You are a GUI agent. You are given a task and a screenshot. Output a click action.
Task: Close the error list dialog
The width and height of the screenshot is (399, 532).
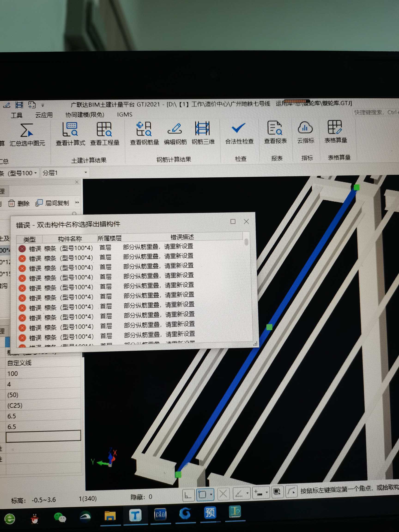click(246, 221)
